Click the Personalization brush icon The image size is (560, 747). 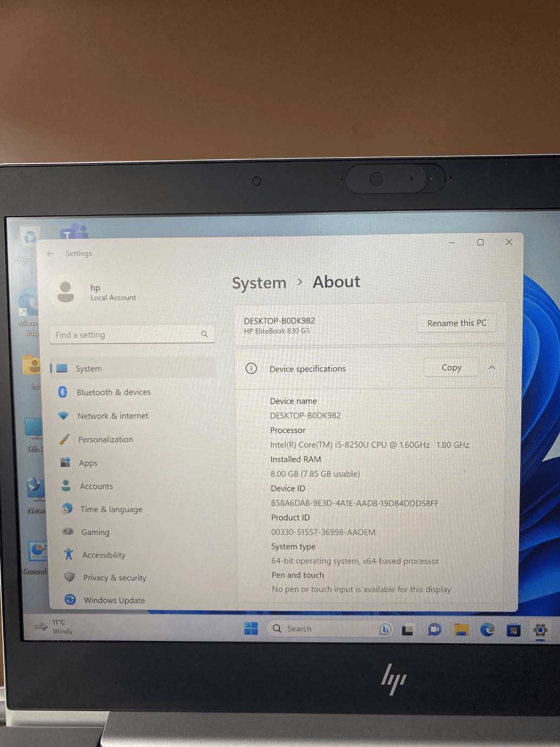coord(64,439)
